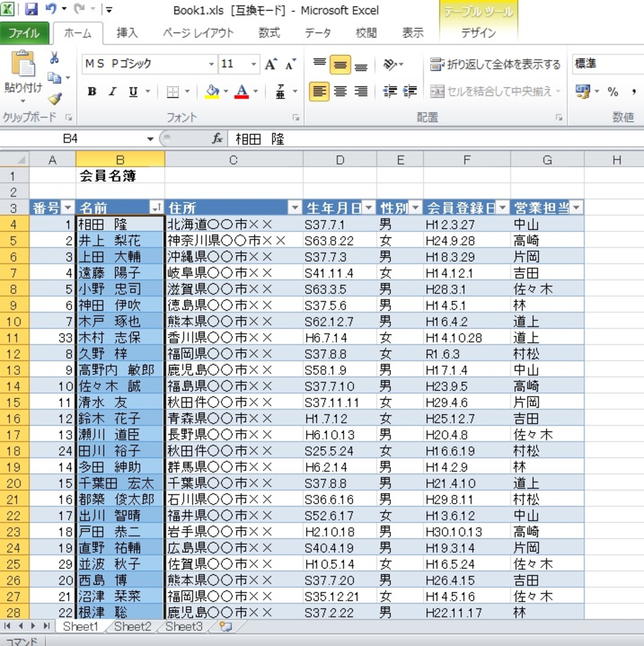Click the increase indent icon

[x=410, y=92]
